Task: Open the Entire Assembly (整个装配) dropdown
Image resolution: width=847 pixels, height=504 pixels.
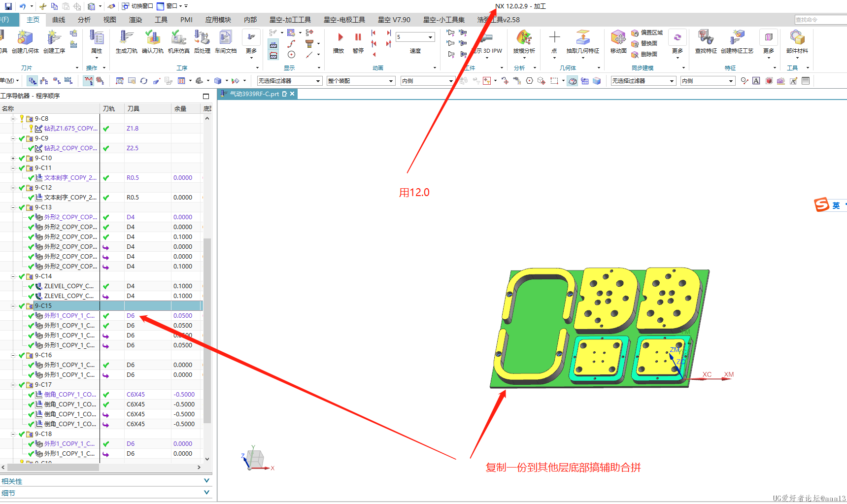Action: coord(361,81)
